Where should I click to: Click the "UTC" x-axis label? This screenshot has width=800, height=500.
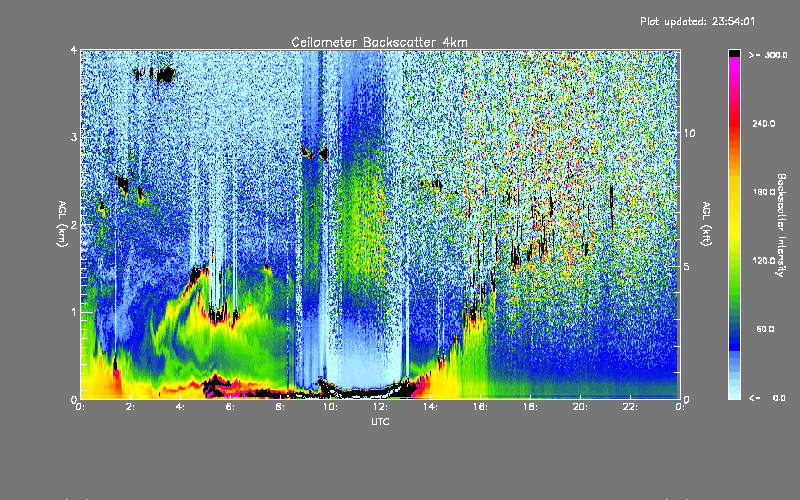pyautogui.click(x=380, y=421)
